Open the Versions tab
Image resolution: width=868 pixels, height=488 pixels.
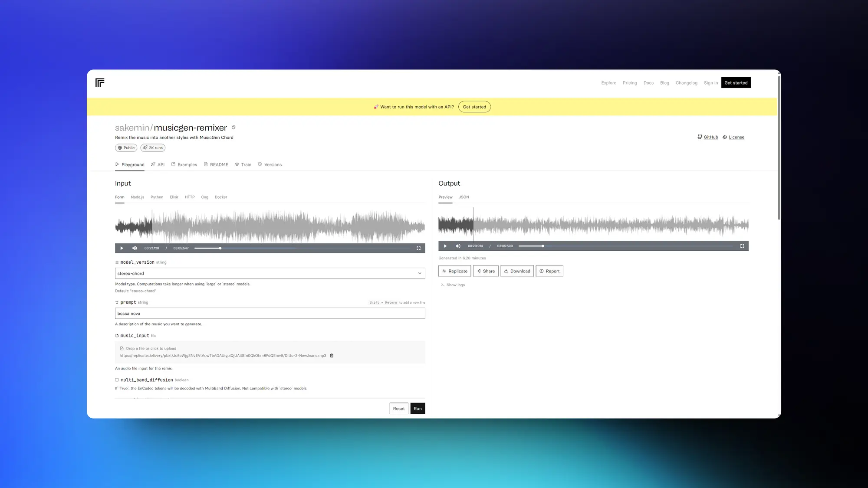270,165
